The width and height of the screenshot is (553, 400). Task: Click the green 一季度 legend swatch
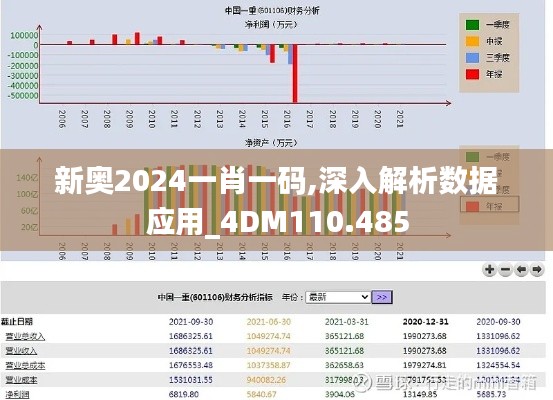tap(472, 25)
